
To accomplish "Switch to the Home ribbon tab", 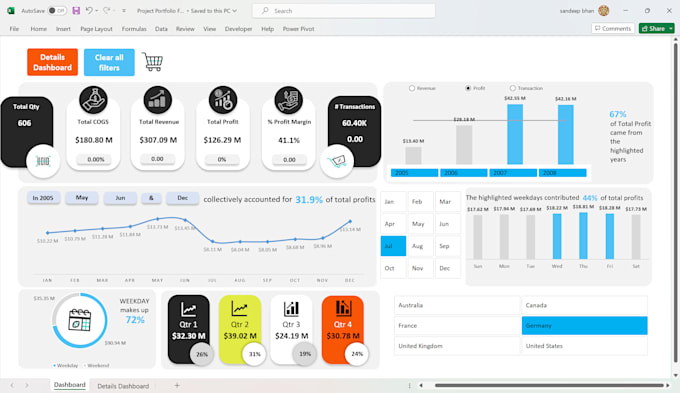I will (x=39, y=29).
